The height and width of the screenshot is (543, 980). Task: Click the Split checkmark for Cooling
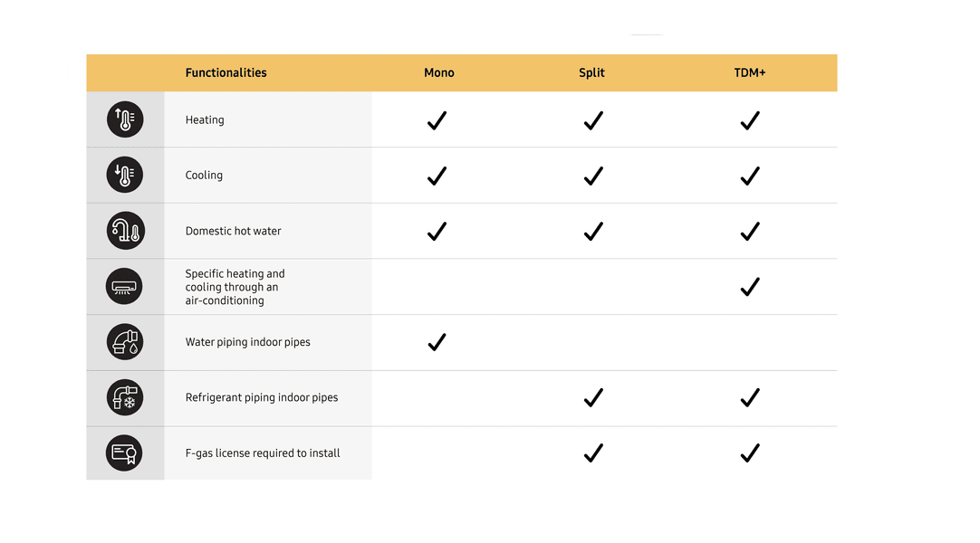point(593,176)
